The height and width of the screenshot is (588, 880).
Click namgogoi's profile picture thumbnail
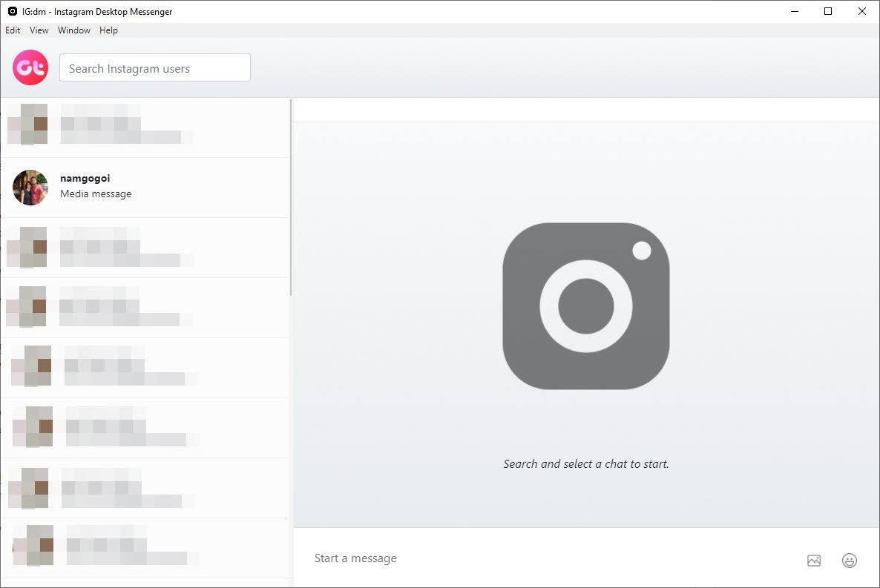click(x=30, y=188)
